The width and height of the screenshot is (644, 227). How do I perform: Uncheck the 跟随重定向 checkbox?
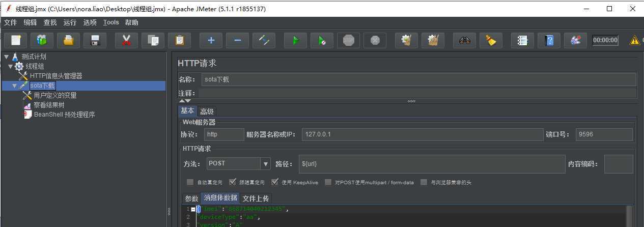coord(233,182)
